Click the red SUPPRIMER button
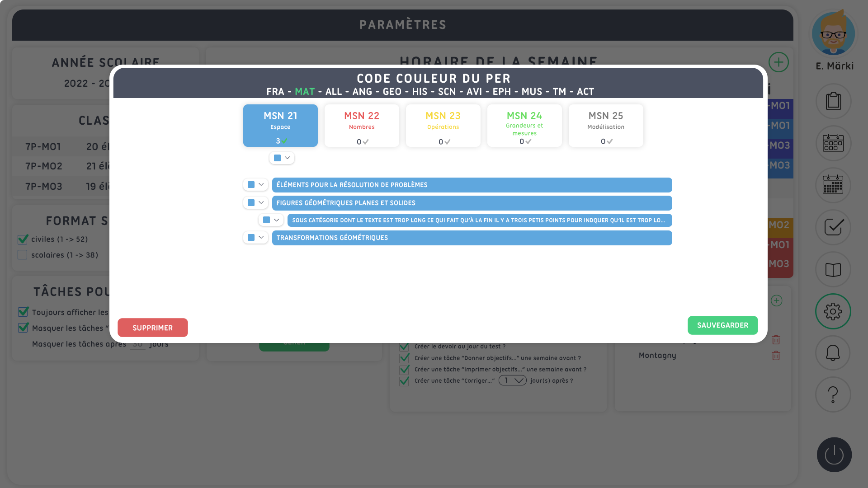Image resolution: width=868 pixels, height=488 pixels. click(x=153, y=328)
